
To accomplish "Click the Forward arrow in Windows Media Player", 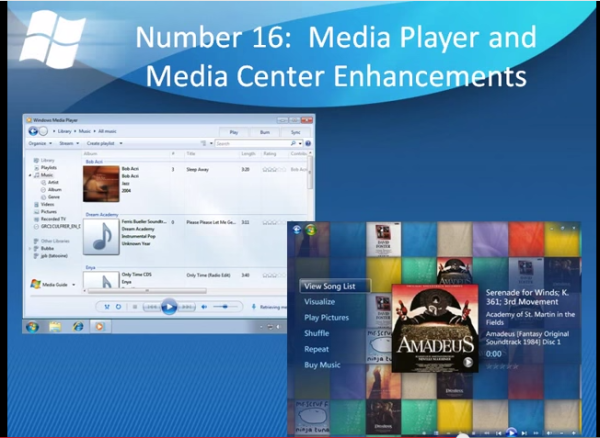I will click(43, 131).
